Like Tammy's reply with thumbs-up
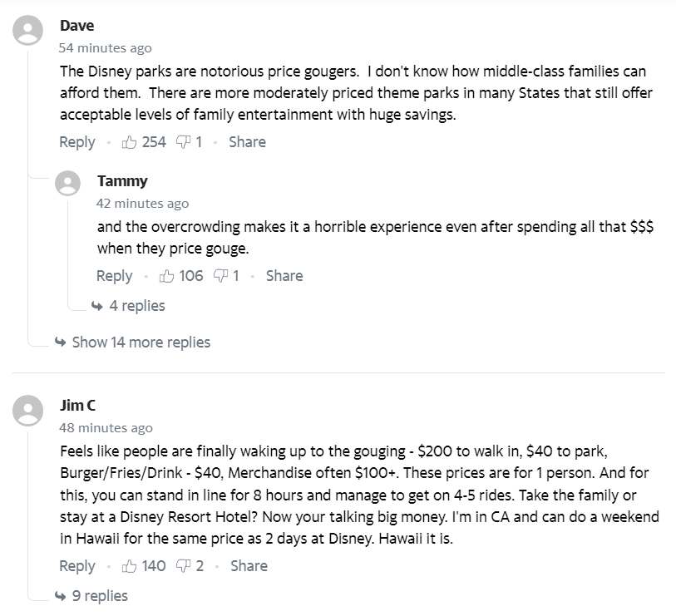The width and height of the screenshot is (676, 616). click(166, 276)
